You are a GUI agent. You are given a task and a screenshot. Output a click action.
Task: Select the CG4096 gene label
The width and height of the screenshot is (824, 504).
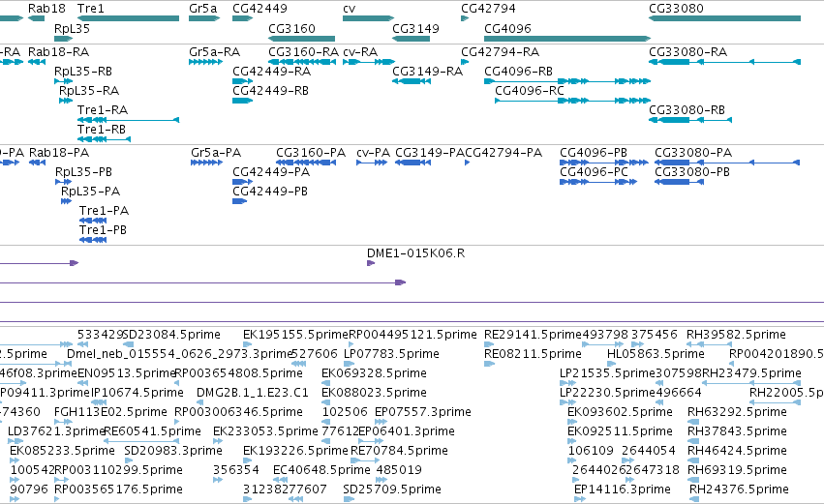507,28
